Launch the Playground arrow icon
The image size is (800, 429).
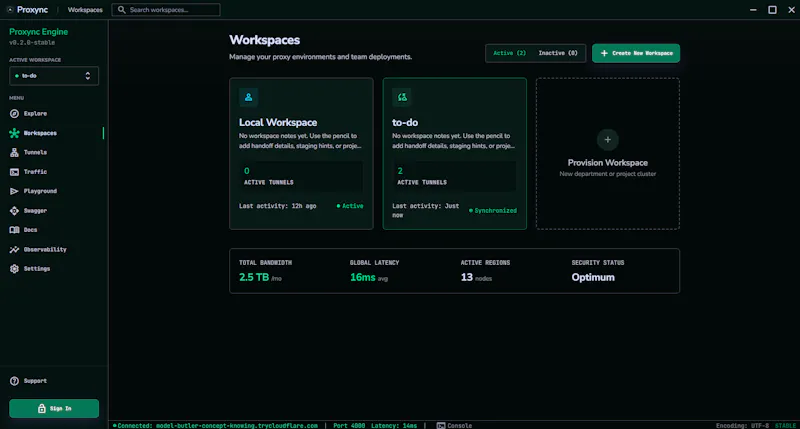(14, 191)
